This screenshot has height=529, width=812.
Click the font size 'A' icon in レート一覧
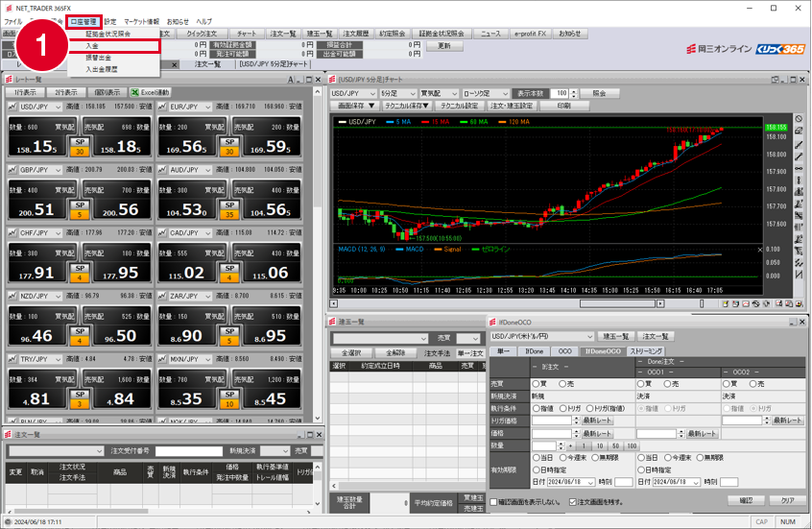click(291, 80)
